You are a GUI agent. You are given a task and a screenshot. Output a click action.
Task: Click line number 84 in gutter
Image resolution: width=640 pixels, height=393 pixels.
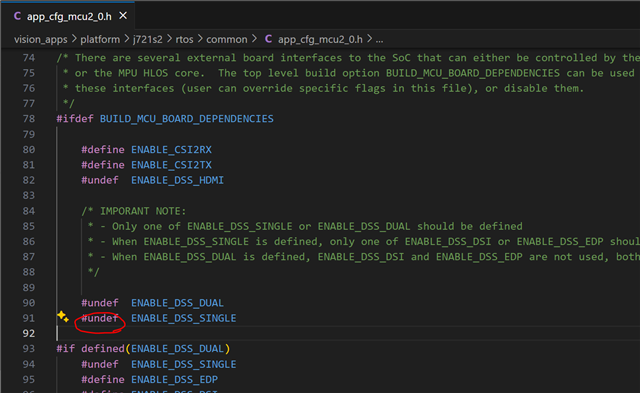29,211
